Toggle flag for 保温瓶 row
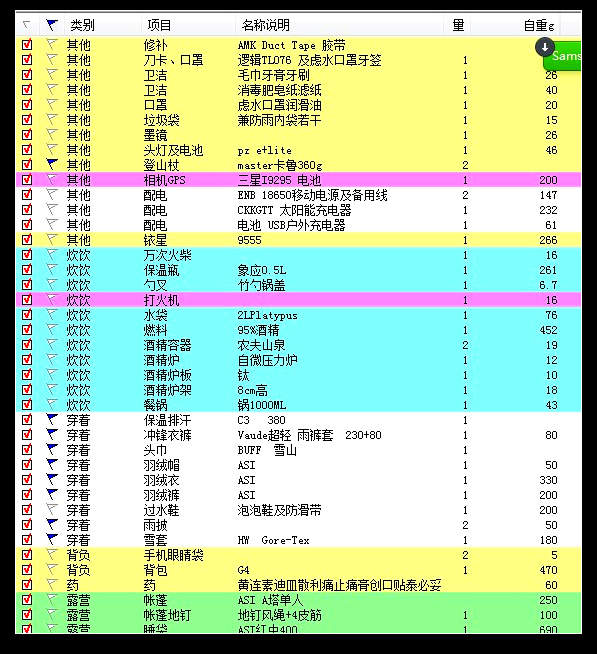The height and width of the screenshot is (654, 597). click(x=51, y=270)
